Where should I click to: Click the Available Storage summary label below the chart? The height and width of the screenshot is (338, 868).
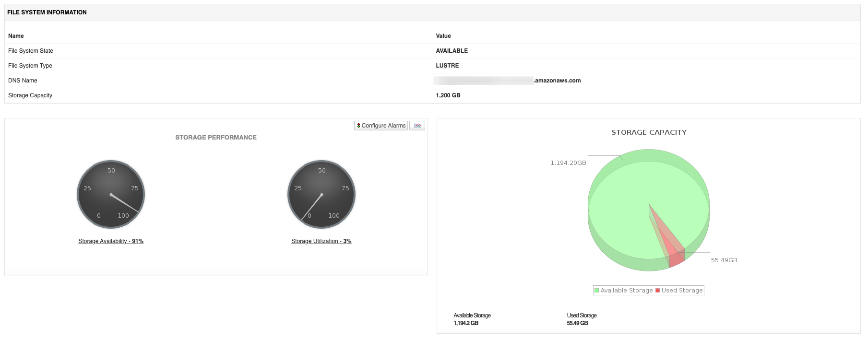click(x=472, y=315)
